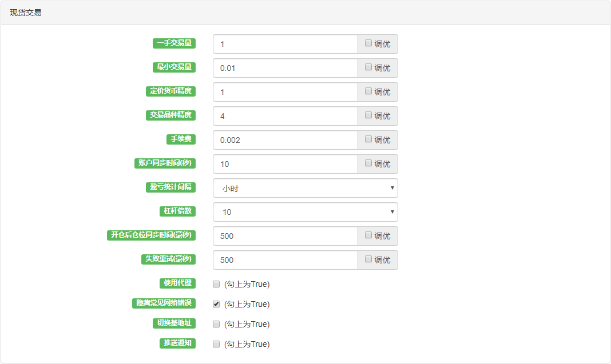The width and height of the screenshot is (611, 364).
Task: Select the 账户同步时间(秒) input box
Action: tap(285, 164)
